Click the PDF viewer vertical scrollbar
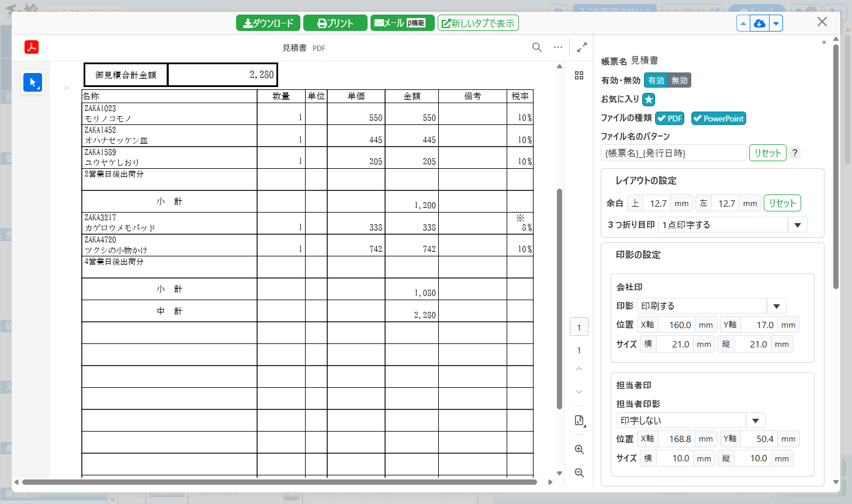Image resolution: width=852 pixels, height=504 pixels. pyautogui.click(x=559, y=298)
